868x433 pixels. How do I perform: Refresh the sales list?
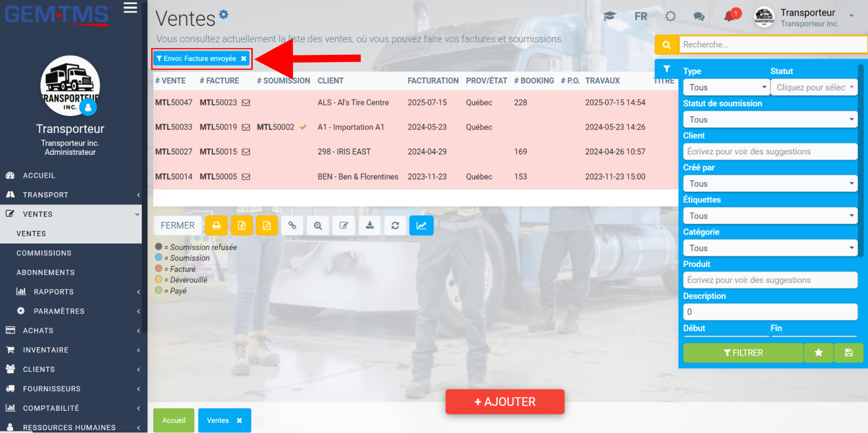(395, 226)
